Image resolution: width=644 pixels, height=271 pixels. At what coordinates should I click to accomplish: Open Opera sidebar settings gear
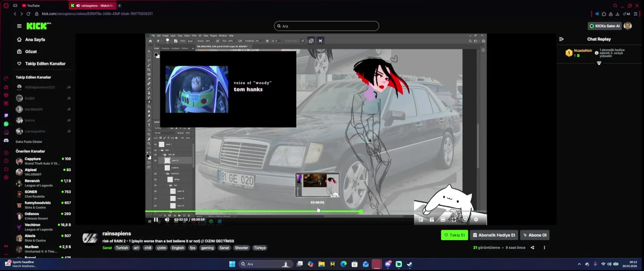pyautogui.click(x=6, y=177)
